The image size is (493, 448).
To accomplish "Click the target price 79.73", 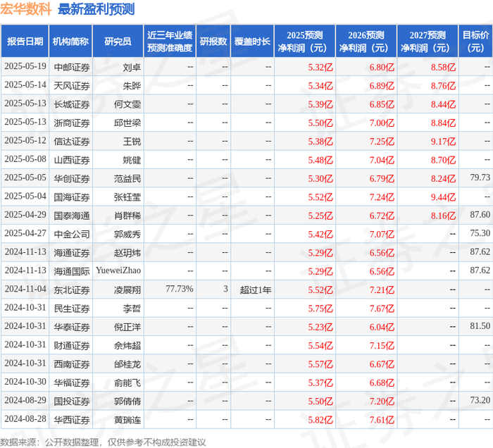I will point(480,178).
